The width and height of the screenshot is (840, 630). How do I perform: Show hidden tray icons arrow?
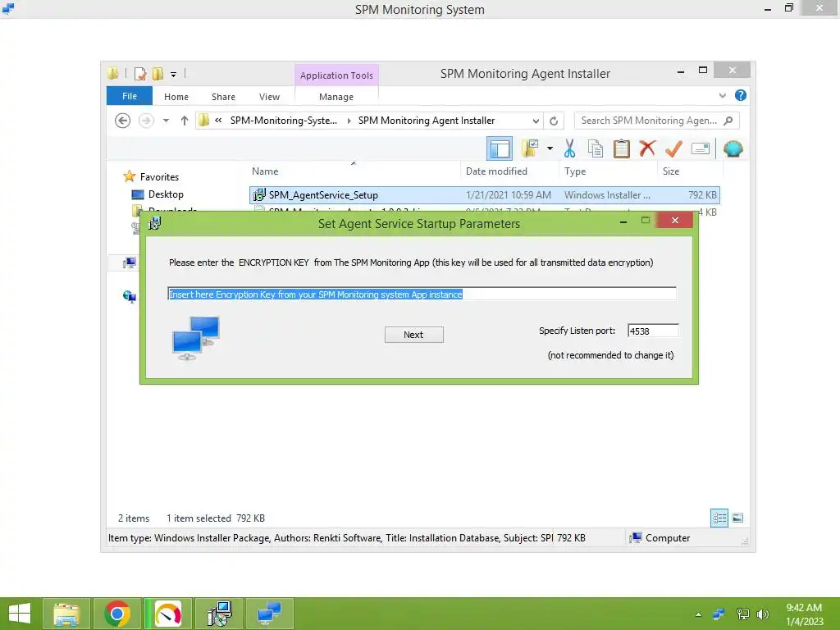698,614
